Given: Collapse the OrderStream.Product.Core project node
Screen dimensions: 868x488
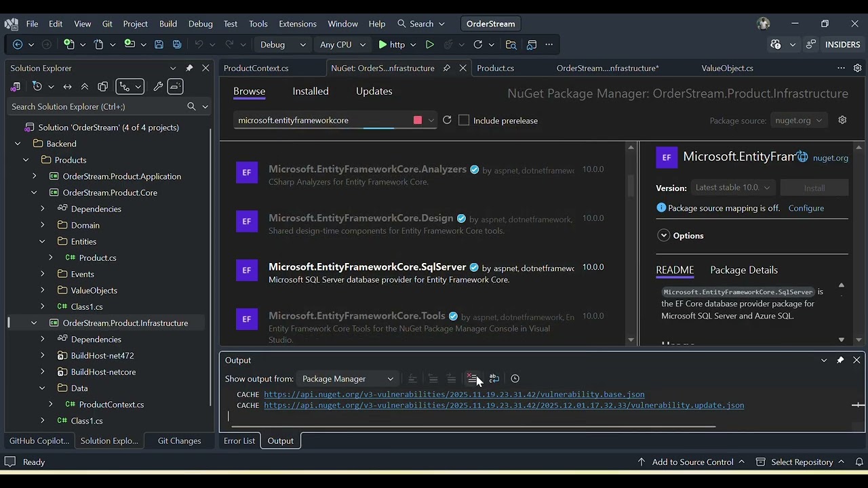Looking at the screenshot, I should coord(34,192).
